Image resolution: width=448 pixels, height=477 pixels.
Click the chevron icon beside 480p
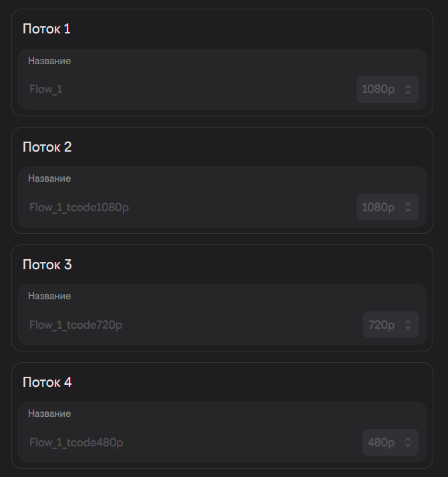click(408, 442)
